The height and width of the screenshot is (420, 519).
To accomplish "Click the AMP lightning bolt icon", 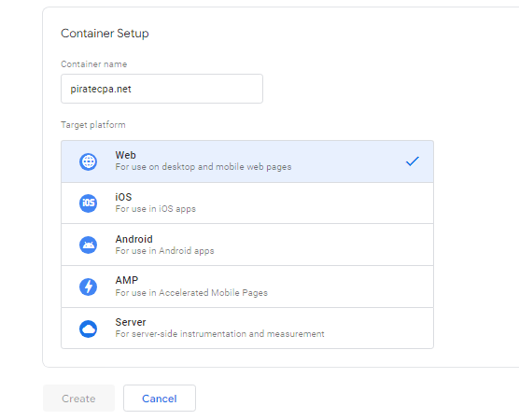I will 88,287.
